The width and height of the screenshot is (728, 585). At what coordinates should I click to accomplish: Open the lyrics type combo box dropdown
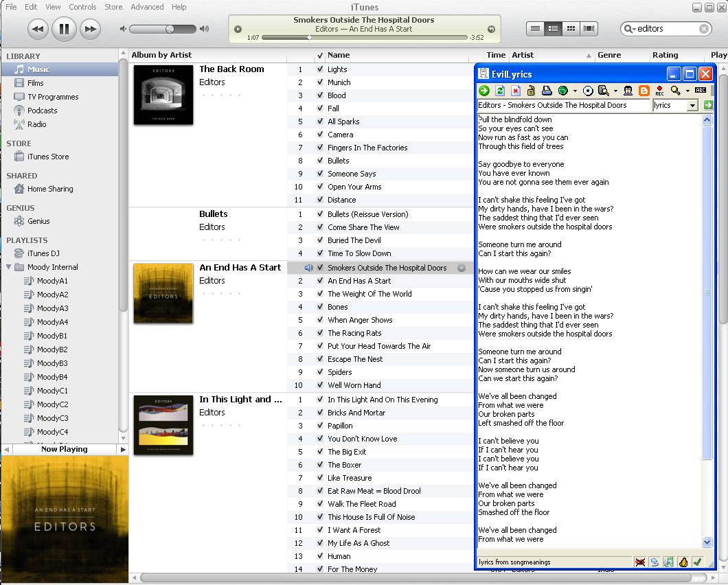[x=693, y=105]
